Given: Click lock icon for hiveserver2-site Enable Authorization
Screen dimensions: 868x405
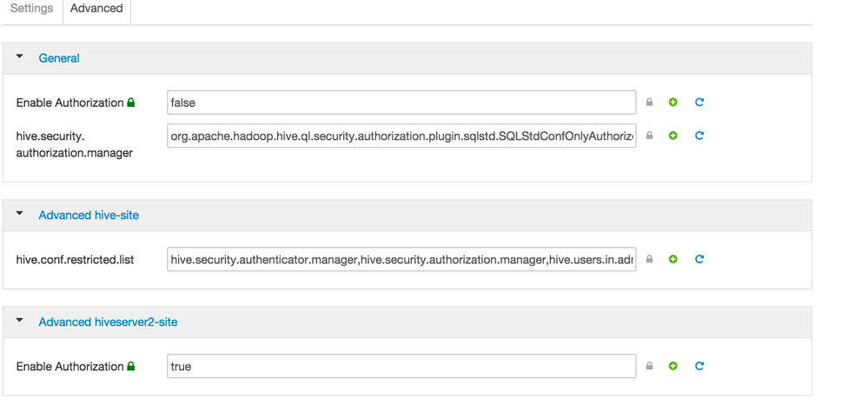Looking at the screenshot, I should coord(649,366).
